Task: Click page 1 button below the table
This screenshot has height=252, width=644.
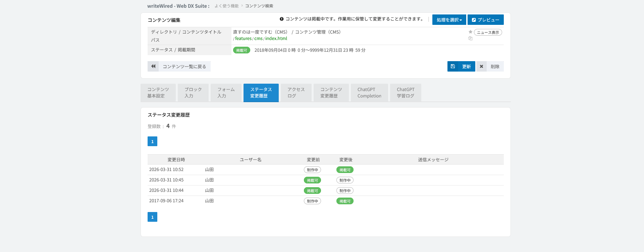Action: click(x=152, y=217)
